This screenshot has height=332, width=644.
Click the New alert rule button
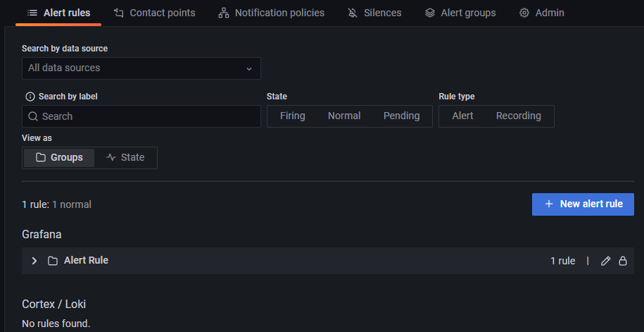(x=583, y=204)
